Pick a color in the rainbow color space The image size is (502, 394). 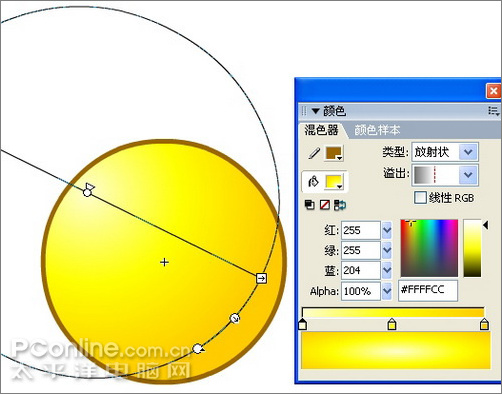[429, 248]
